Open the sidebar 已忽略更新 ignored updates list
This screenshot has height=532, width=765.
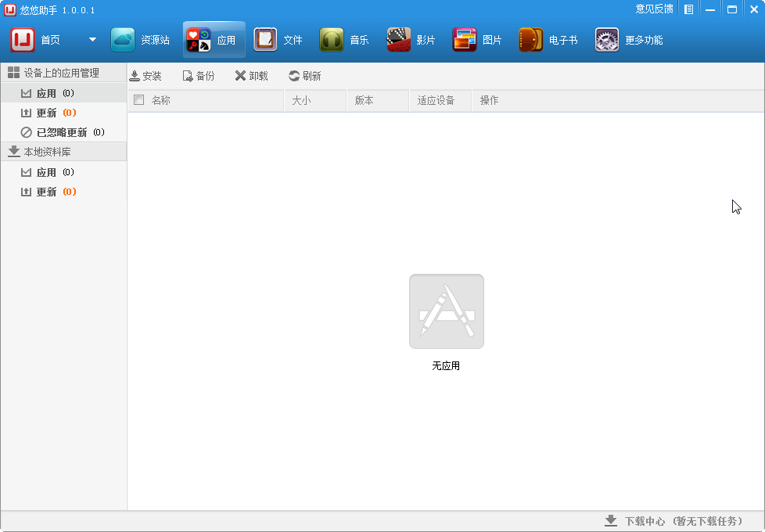[65, 132]
